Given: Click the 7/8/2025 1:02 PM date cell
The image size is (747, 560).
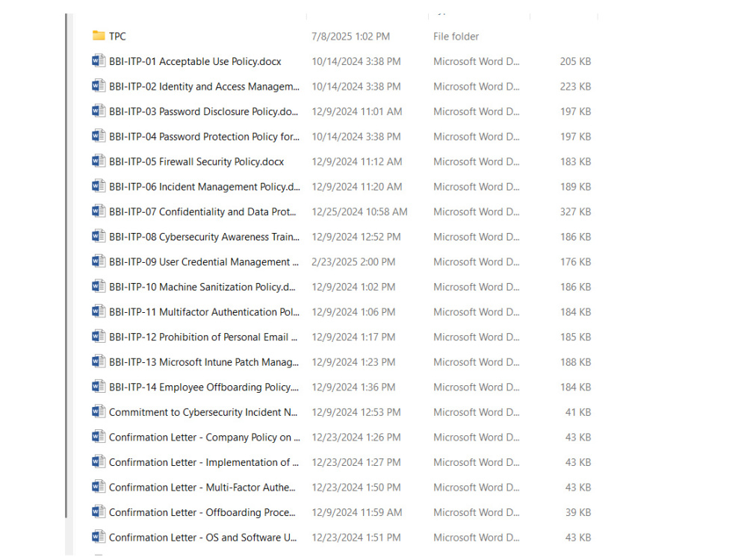Looking at the screenshot, I should (x=350, y=36).
